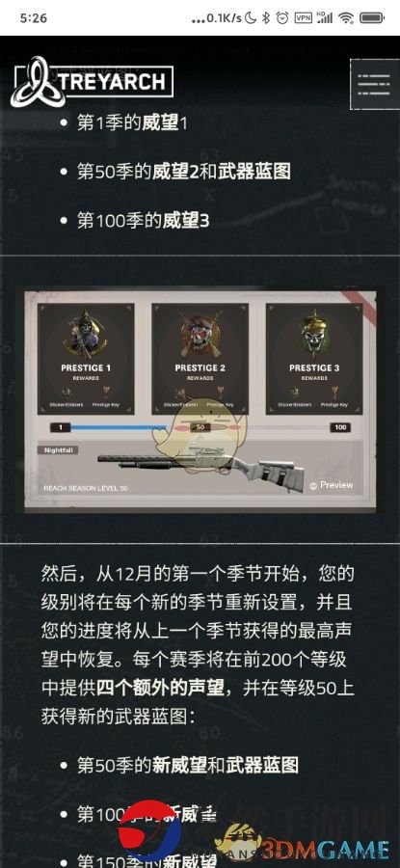Viewport: 400px width, 868px height.
Task: Tap the alarm clock status icon
Action: (282, 17)
